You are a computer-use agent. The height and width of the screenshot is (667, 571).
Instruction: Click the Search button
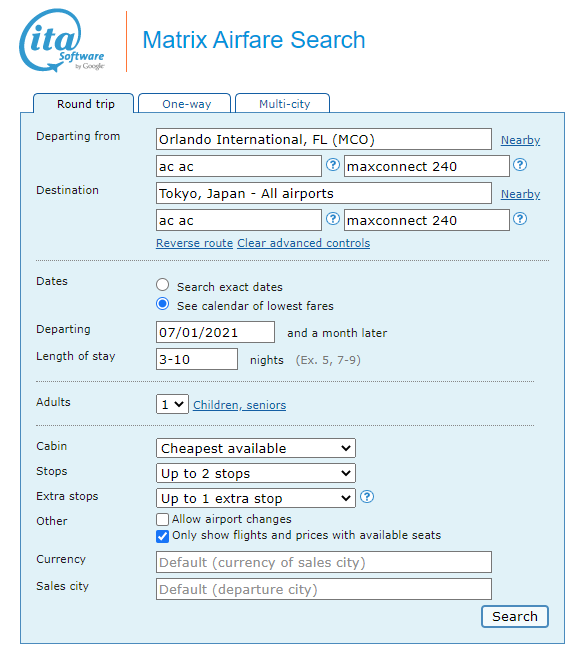(x=515, y=616)
